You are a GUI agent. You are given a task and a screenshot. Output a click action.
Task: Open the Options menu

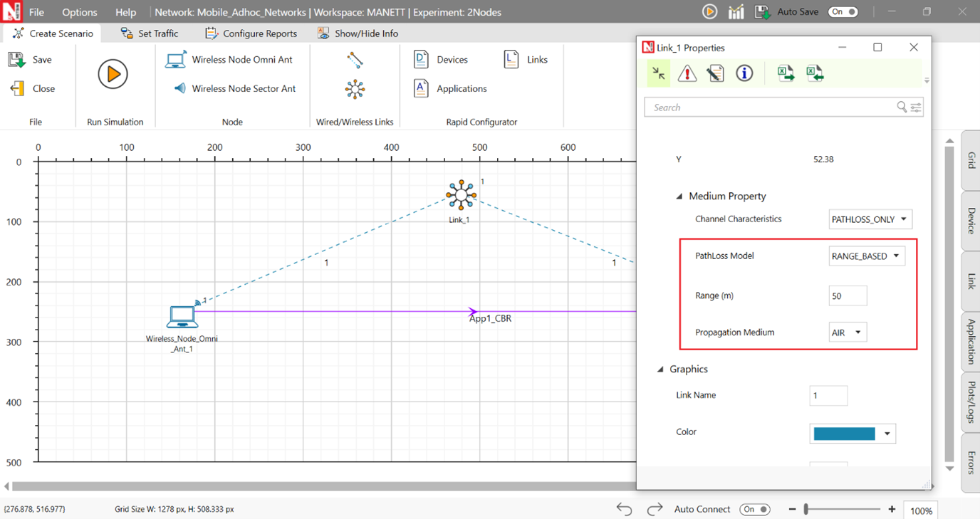79,12
